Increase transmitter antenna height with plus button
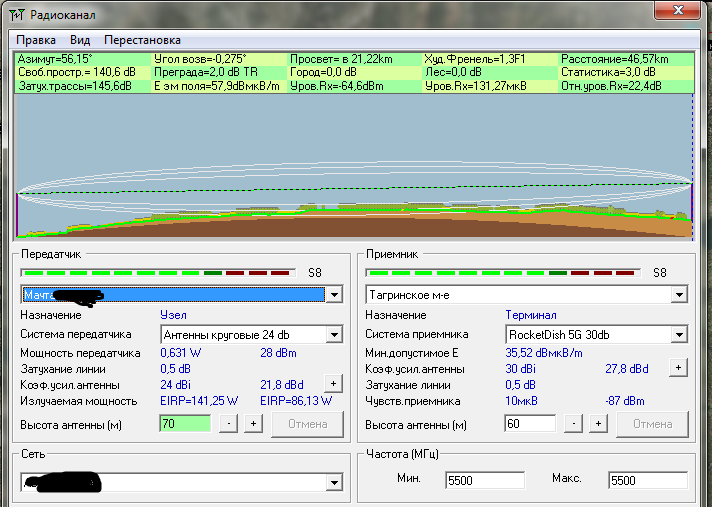The image size is (712, 507). click(x=253, y=424)
